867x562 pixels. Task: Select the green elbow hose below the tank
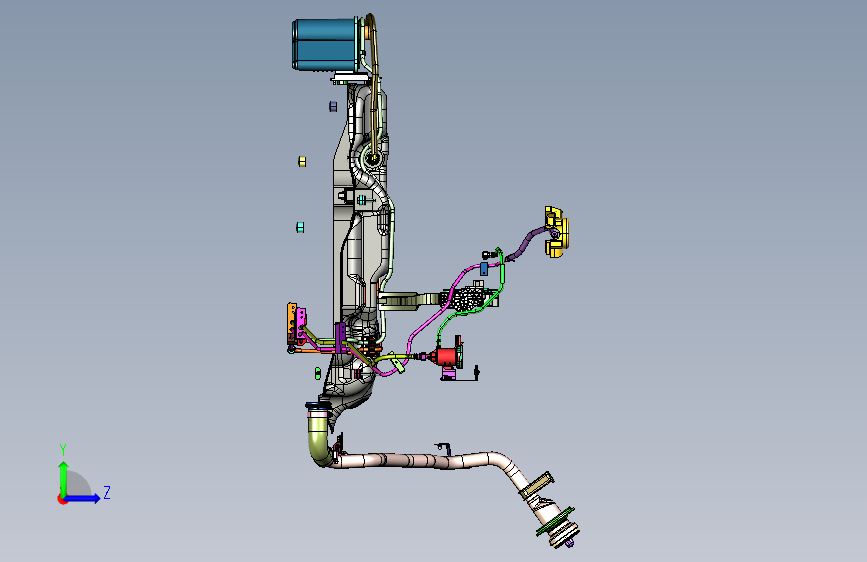pyautogui.click(x=318, y=440)
